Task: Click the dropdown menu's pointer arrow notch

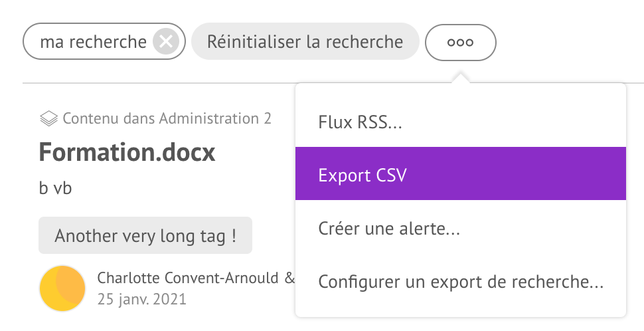Action: point(460,78)
